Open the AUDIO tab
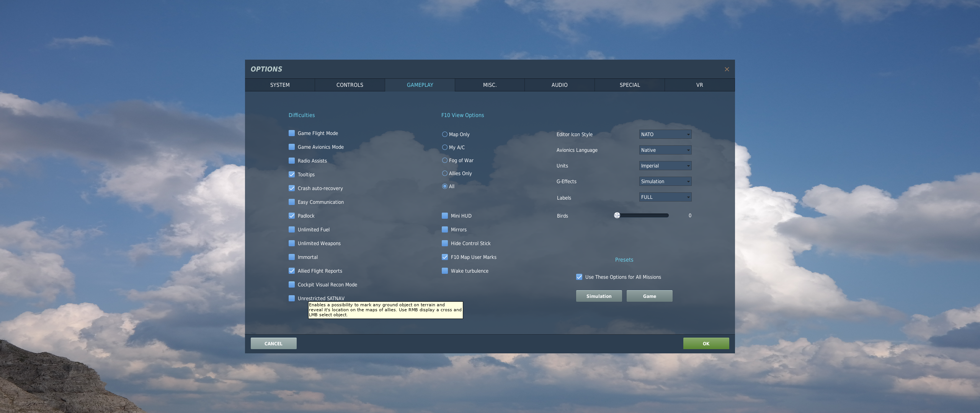 (560, 85)
